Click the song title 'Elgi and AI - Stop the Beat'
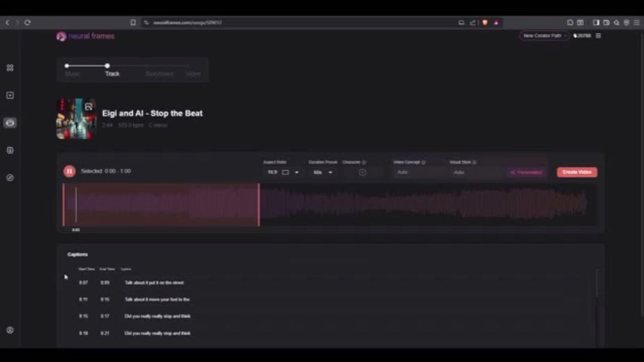 153,113
